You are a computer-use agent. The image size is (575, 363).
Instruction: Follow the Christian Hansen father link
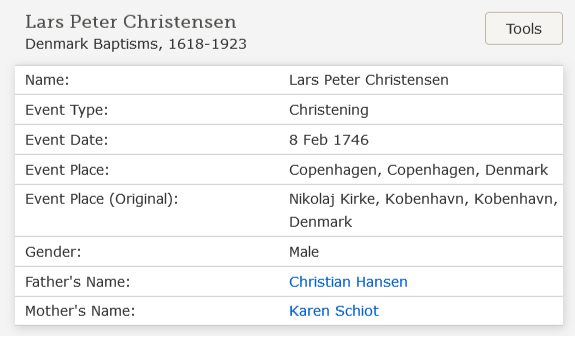[x=348, y=282]
